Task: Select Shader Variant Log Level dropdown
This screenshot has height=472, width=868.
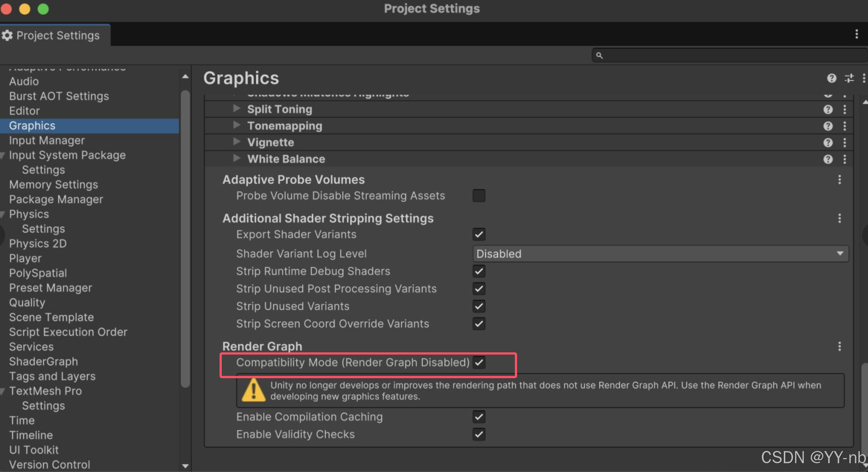Action: coord(657,254)
